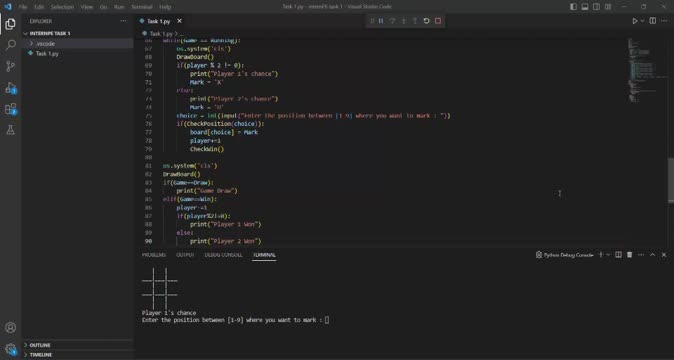Screen dimensions: 674x360
Task: Open the Search view in activity bar
Action: point(10,45)
